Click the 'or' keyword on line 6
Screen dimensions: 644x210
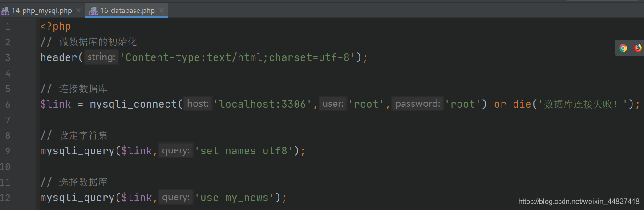tap(500, 105)
